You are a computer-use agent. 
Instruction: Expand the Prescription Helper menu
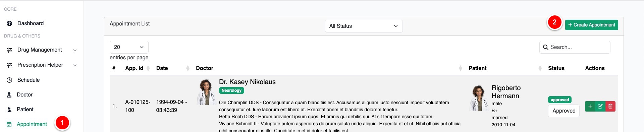click(42, 65)
